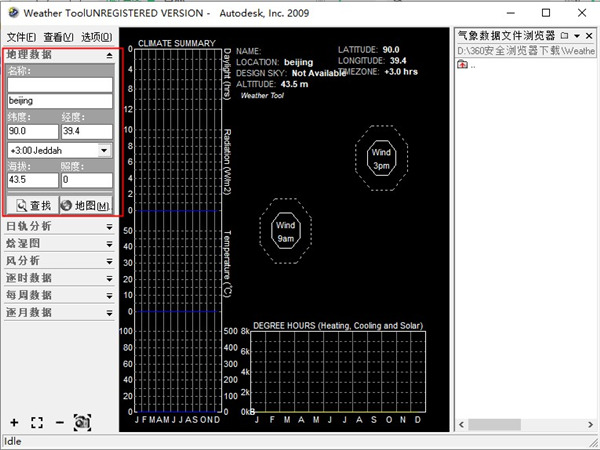This screenshot has height=450, width=600.
Task: Open parent folder in file browser
Action: (463, 65)
